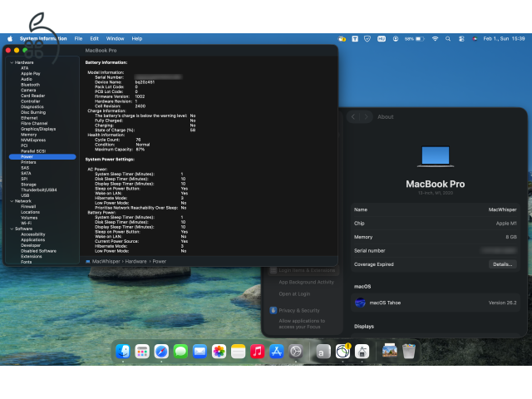The image size is (532, 399).
Task: Launch Safari from the Dock
Action: pos(161,351)
